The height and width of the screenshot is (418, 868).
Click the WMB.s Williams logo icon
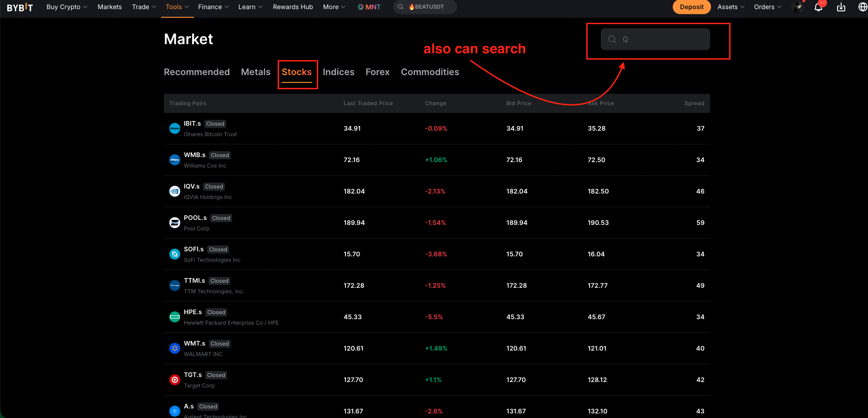pos(175,160)
